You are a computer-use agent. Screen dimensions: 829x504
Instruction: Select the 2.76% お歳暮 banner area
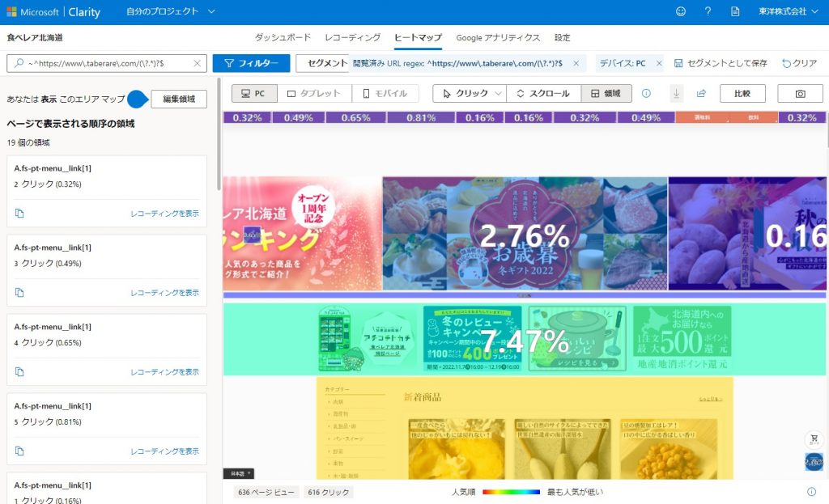525,234
